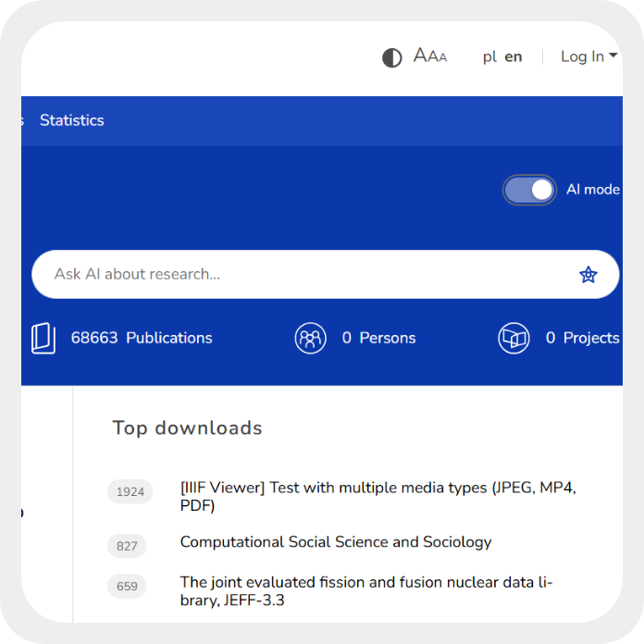Click the Persons group icon
The height and width of the screenshot is (644, 644).
coord(311,339)
